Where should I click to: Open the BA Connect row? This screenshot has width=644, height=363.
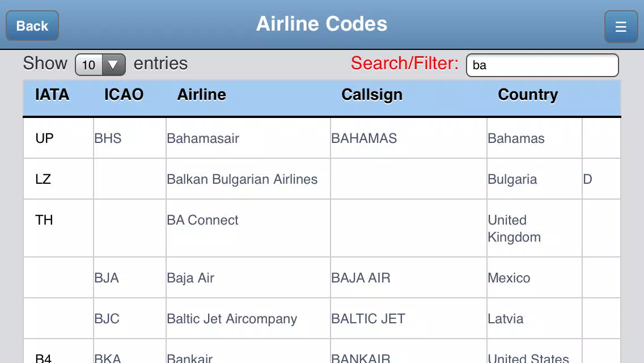pos(321,228)
